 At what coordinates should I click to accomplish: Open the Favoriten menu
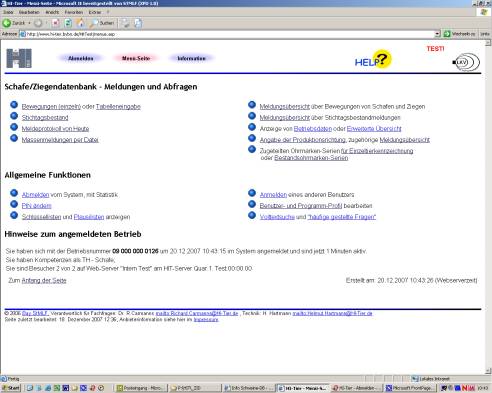tap(74, 12)
